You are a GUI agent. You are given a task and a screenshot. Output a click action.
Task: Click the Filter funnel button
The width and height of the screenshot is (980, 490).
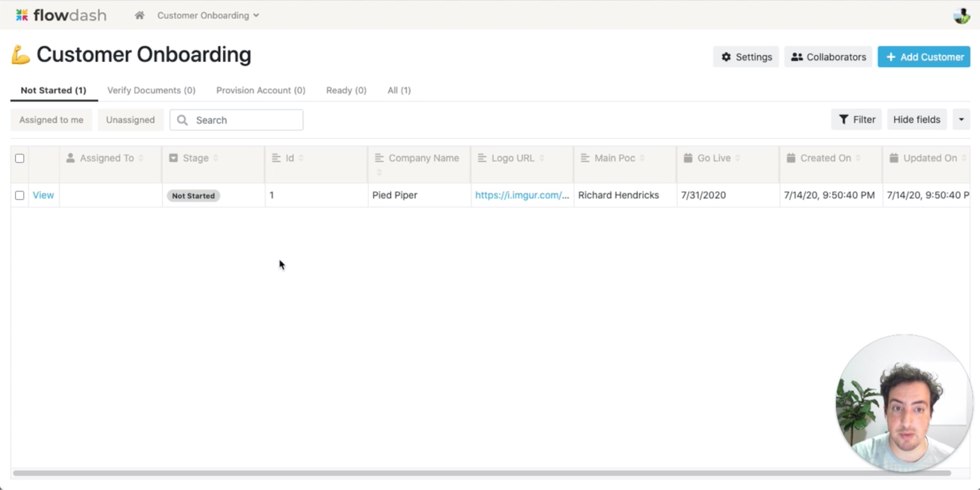click(856, 120)
